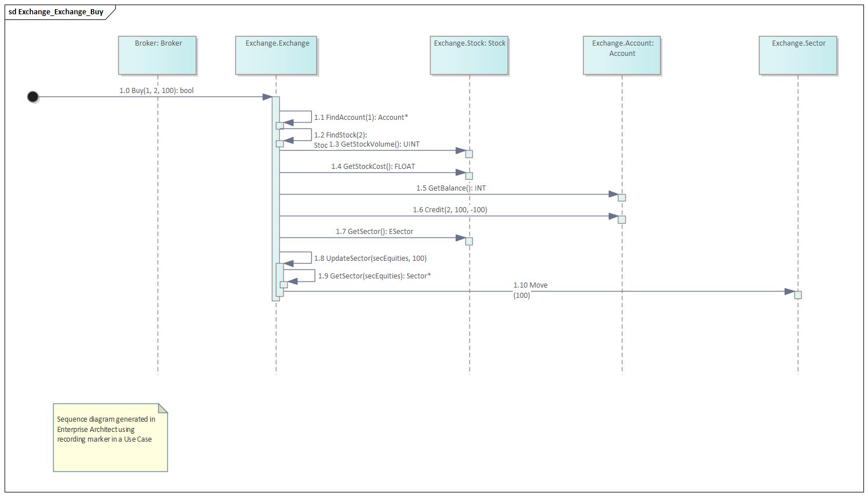This screenshot has height=497, width=868.
Task: Select the activation rectangle on Exchange.Account lifeline
Action: click(622, 197)
